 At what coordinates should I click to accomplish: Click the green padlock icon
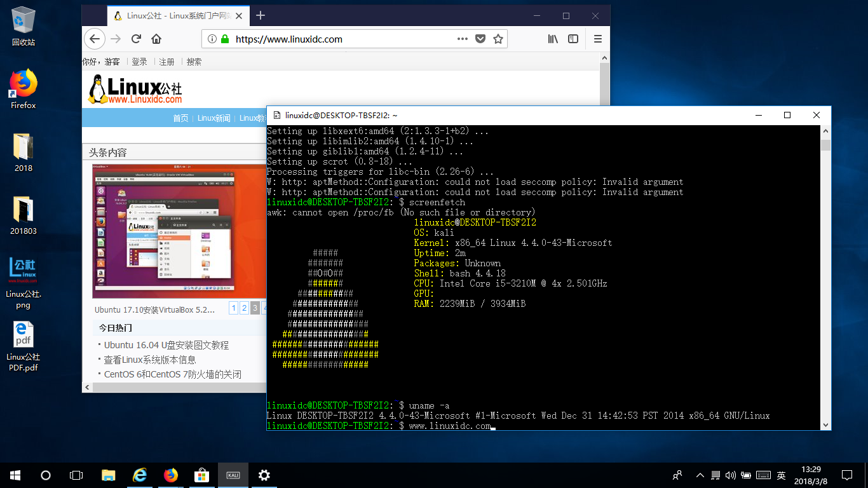[x=224, y=39]
